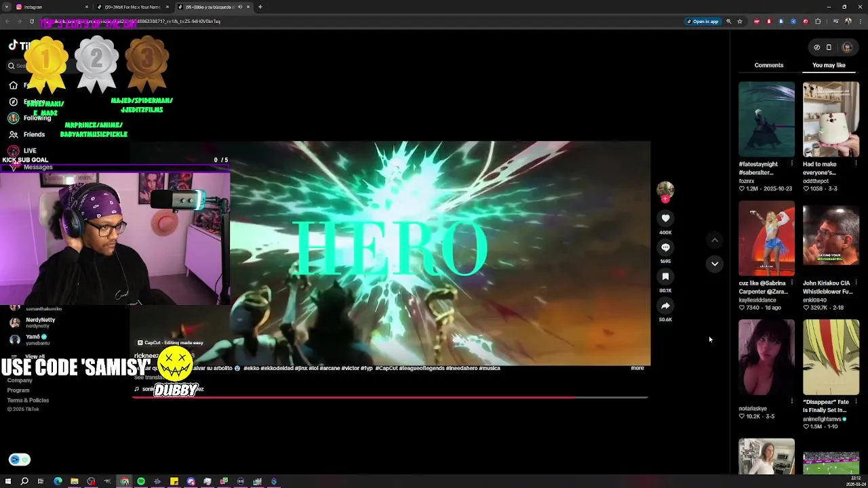Expand the Company footer section
The image size is (868, 488).
(x=20, y=380)
